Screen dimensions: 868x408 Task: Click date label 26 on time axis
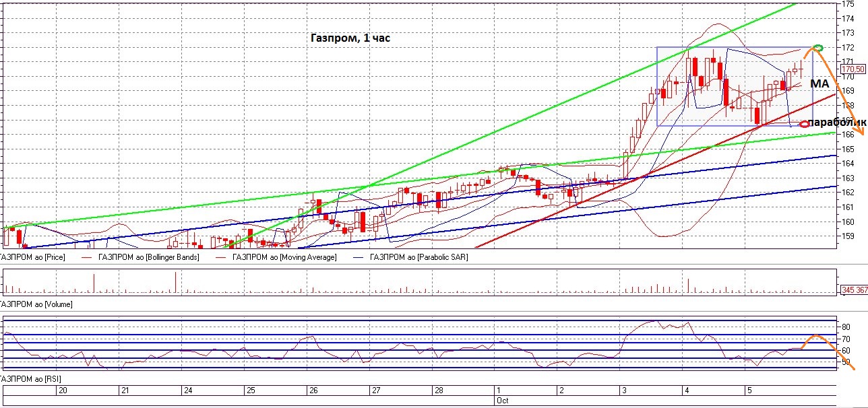tap(313, 390)
